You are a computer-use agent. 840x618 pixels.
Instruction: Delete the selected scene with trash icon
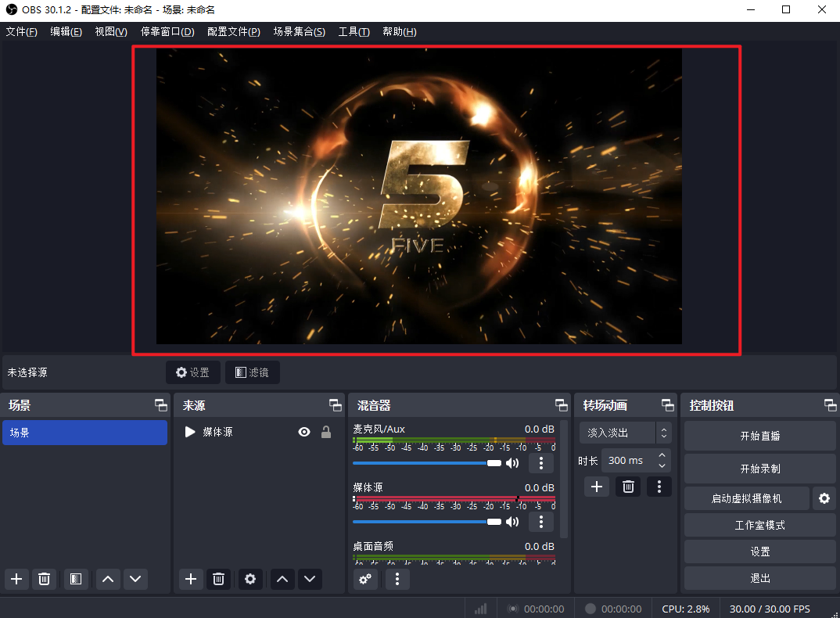pyautogui.click(x=45, y=579)
